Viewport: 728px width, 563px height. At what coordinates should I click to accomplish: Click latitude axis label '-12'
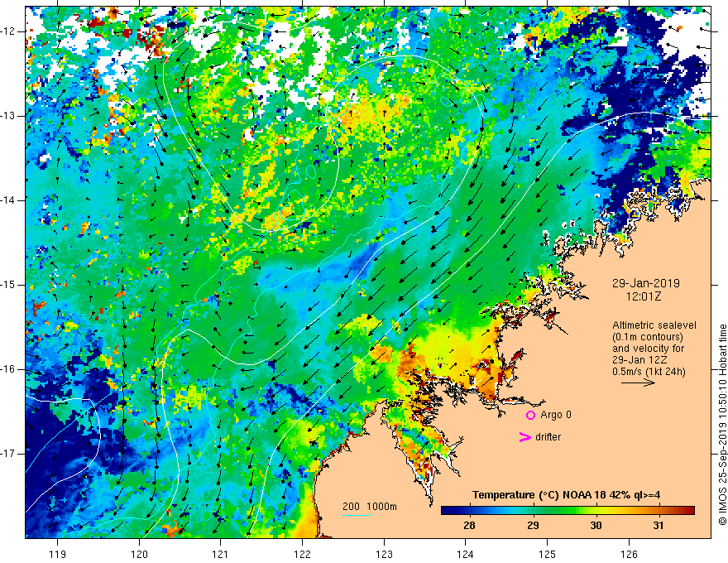(x=8, y=31)
